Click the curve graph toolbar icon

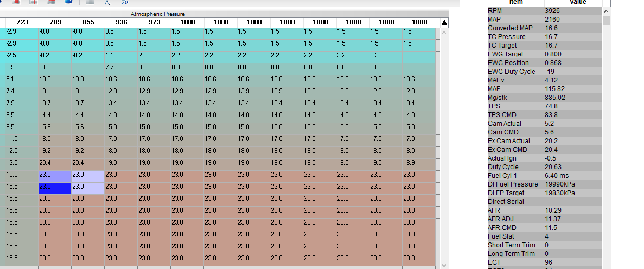[x=107, y=2]
